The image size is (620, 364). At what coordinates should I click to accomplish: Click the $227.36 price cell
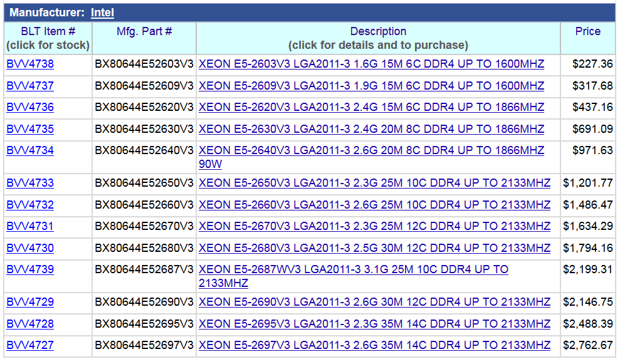point(588,65)
